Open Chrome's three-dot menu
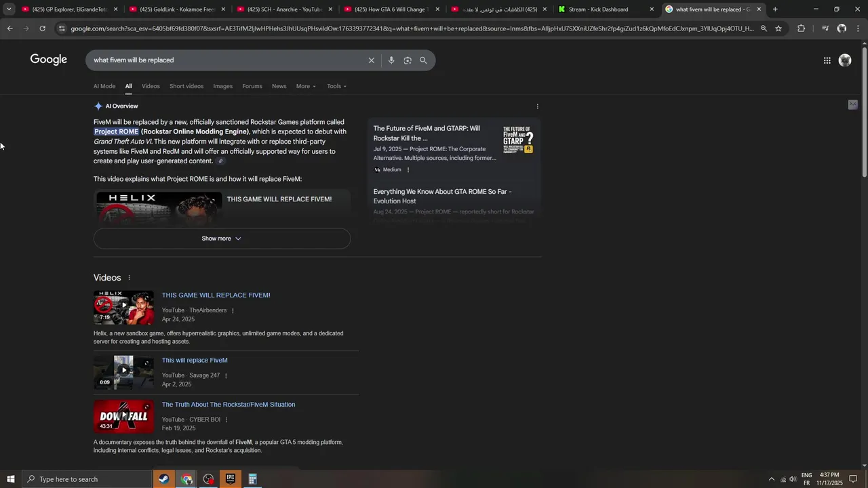The width and height of the screenshot is (868, 488). tap(859, 28)
